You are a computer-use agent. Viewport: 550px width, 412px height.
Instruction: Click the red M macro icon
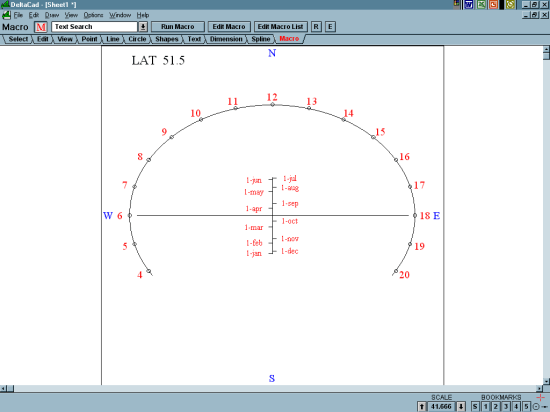(x=41, y=27)
